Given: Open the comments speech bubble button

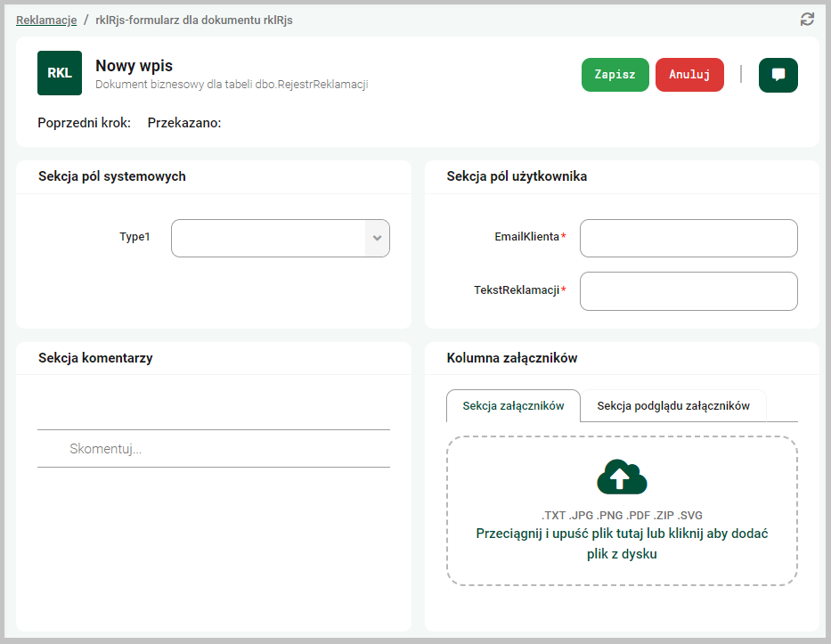Looking at the screenshot, I should (778, 75).
